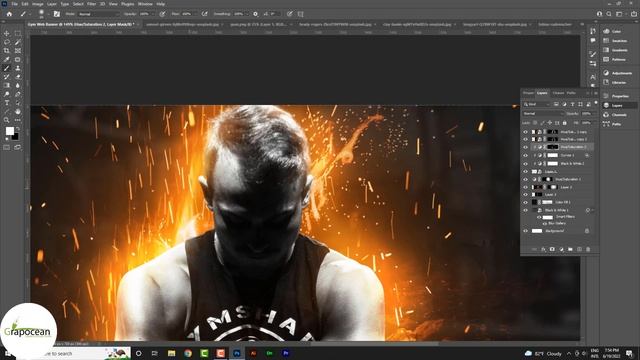Viewport: 640px width, 360px height.
Task: Switch to the Channels tab in panel group
Action: click(558, 93)
